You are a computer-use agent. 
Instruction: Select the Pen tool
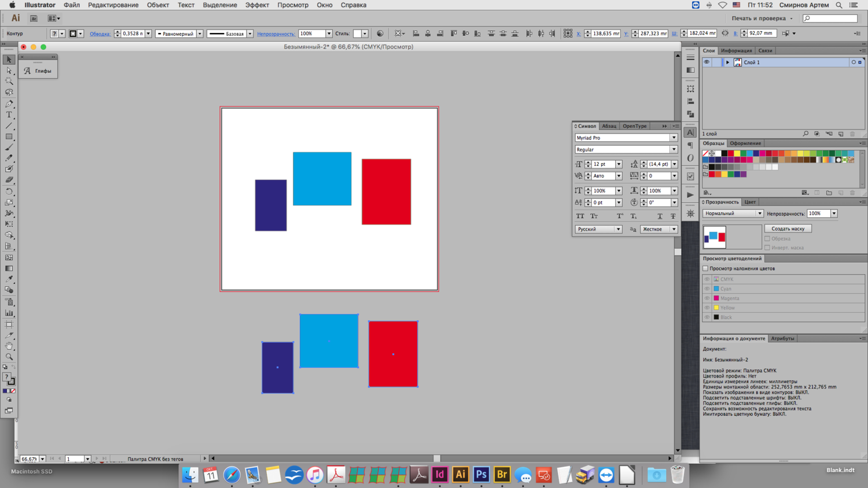click(x=9, y=104)
